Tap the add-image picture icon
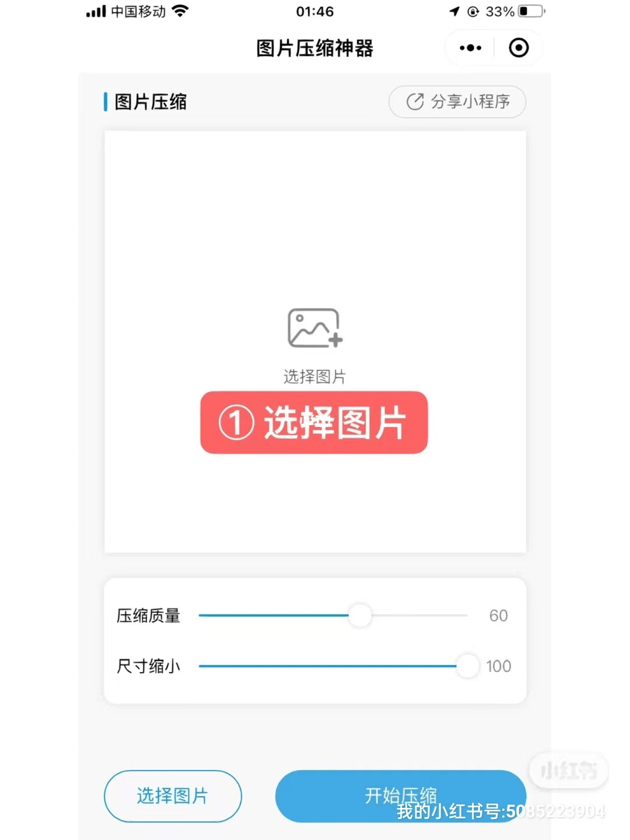630x840 pixels. pyautogui.click(x=315, y=328)
